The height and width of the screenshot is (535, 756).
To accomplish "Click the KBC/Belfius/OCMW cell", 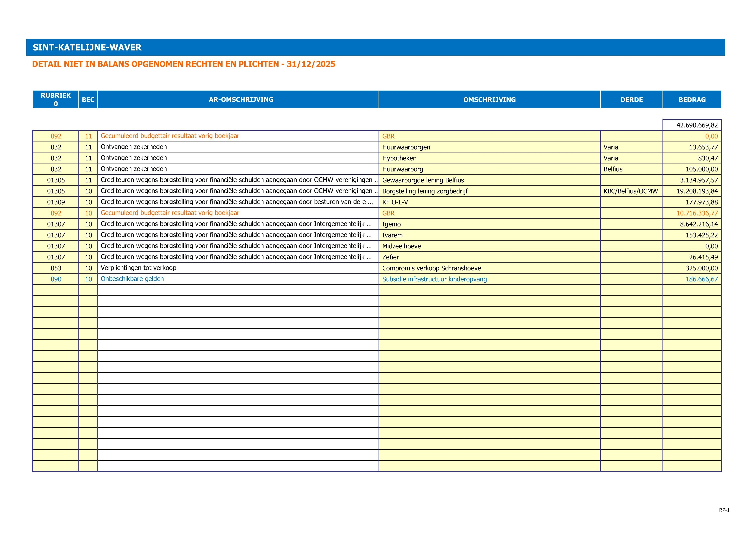I will coord(631,191).
